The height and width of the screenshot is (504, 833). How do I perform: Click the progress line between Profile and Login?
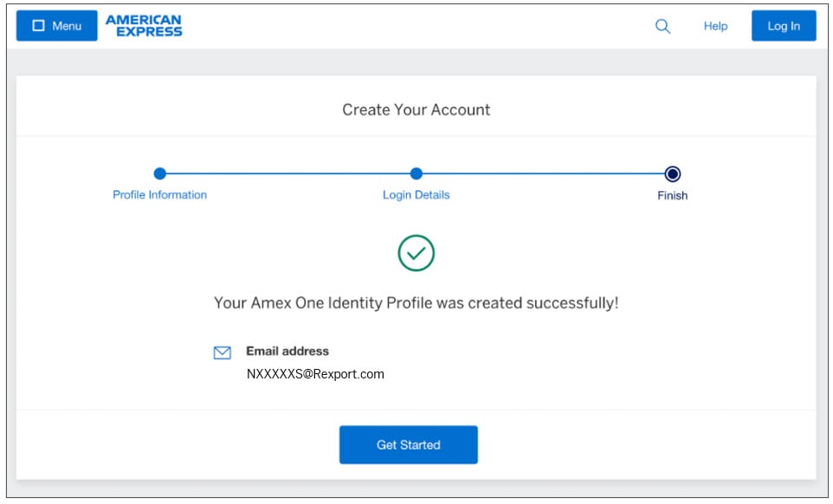[287, 173]
